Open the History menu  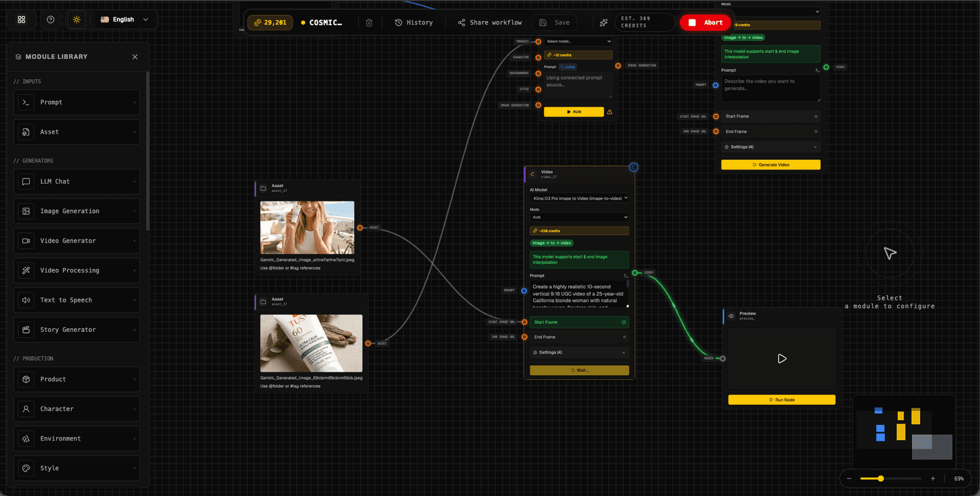point(414,23)
